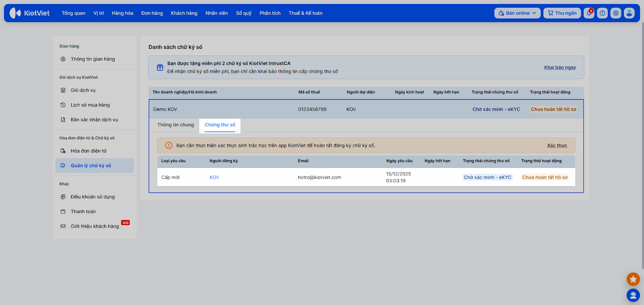Click the Chờ xác minh - eKYC status in Demo KOV row
The image size is (644, 305).
tap(496, 109)
